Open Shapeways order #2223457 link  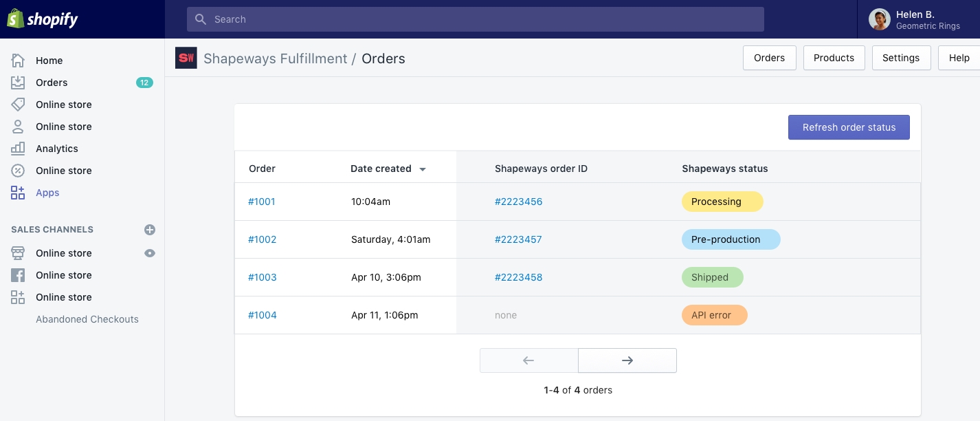click(518, 239)
